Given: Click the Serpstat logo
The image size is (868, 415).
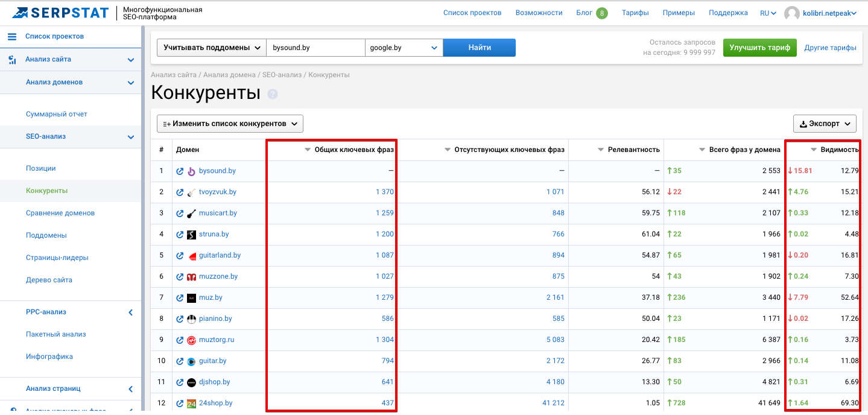Looking at the screenshot, I should (x=61, y=13).
